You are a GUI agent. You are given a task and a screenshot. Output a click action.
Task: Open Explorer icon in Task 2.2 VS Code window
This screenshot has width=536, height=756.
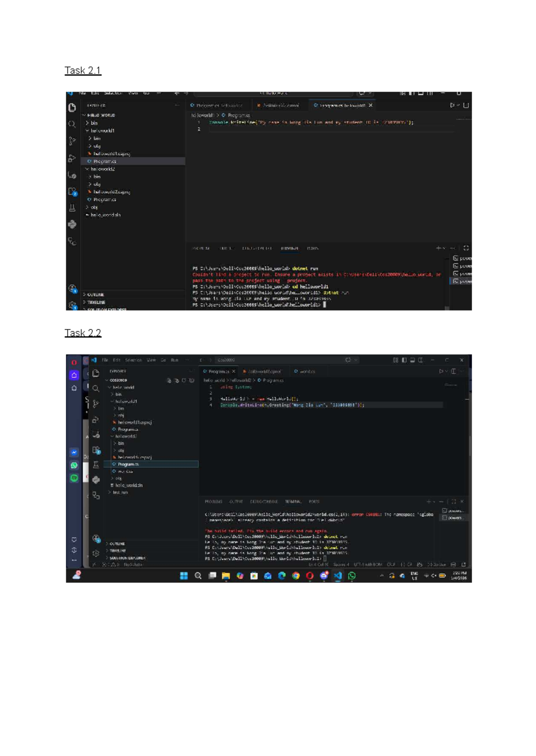click(96, 373)
